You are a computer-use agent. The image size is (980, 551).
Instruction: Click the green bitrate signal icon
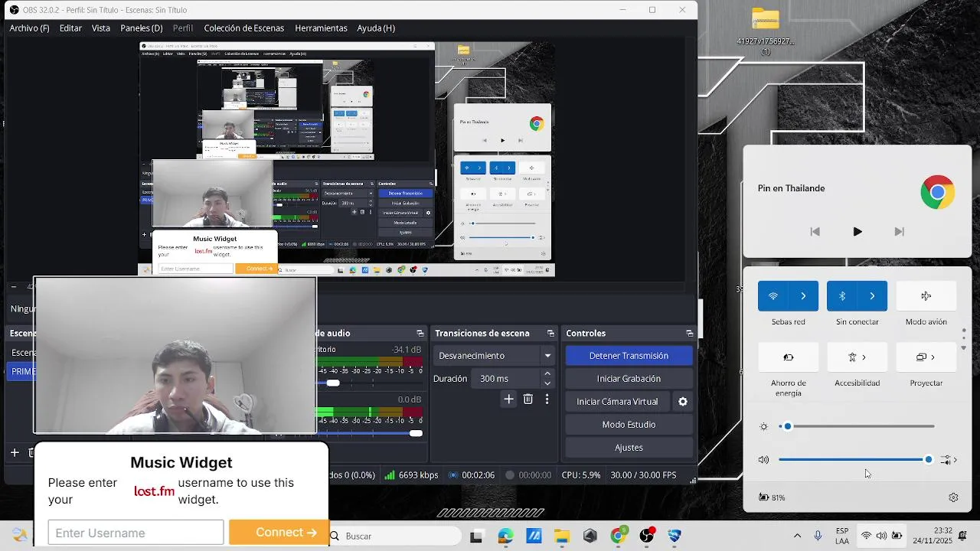[390, 475]
